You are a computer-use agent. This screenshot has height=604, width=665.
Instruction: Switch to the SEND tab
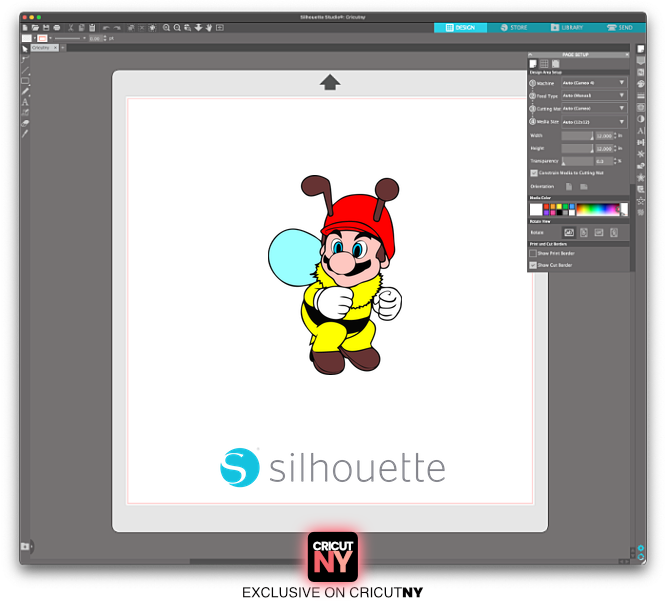(620, 28)
